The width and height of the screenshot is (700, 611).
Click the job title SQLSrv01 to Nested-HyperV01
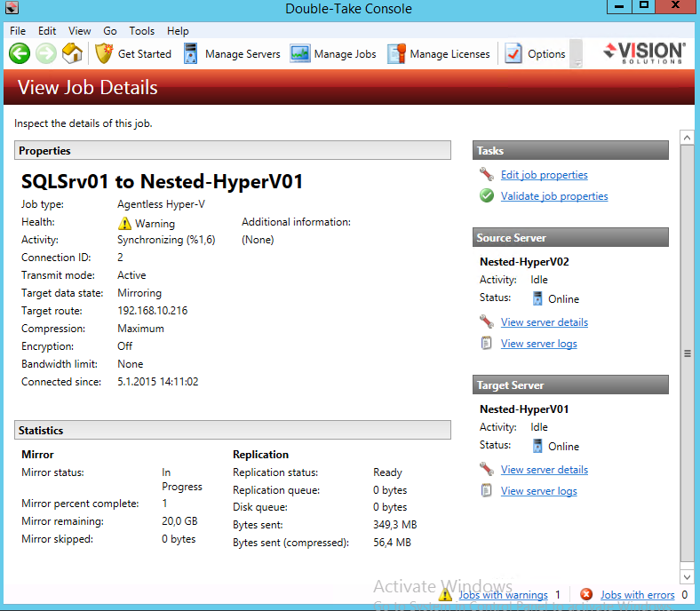pos(162,182)
